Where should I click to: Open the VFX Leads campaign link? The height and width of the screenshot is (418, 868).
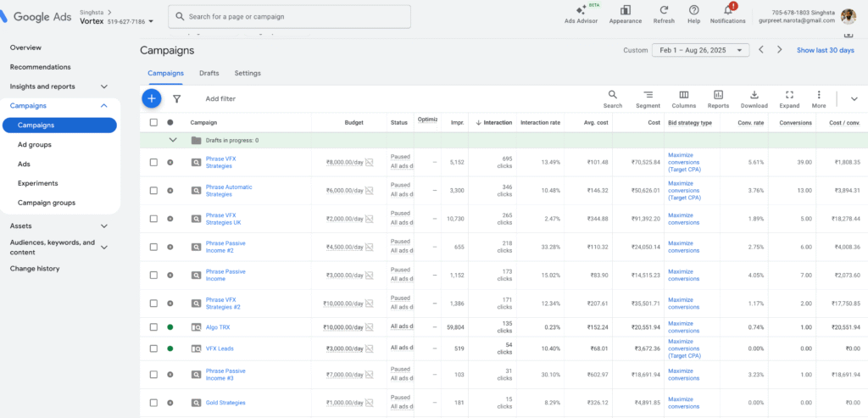220,348
